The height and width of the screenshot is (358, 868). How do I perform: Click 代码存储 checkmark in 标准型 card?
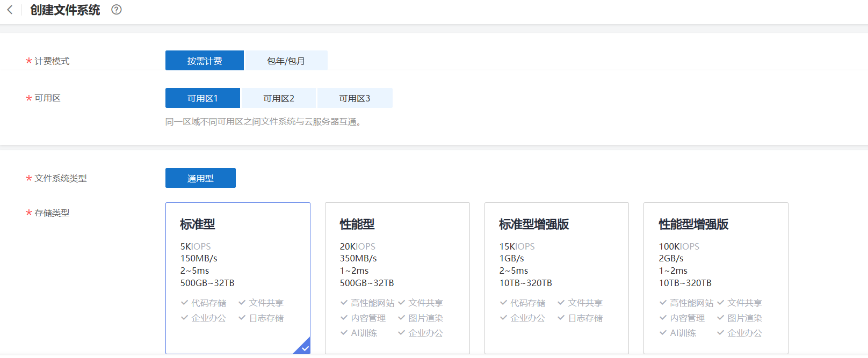185,303
